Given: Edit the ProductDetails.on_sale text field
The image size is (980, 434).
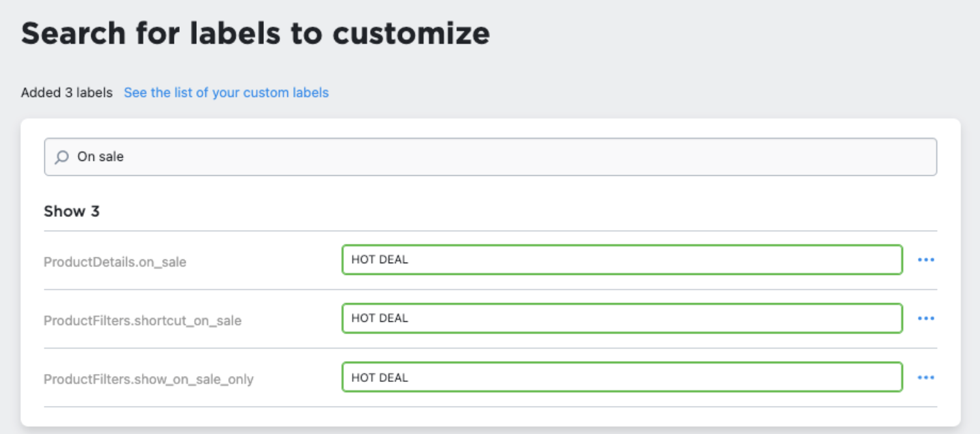Looking at the screenshot, I should (x=622, y=260).
